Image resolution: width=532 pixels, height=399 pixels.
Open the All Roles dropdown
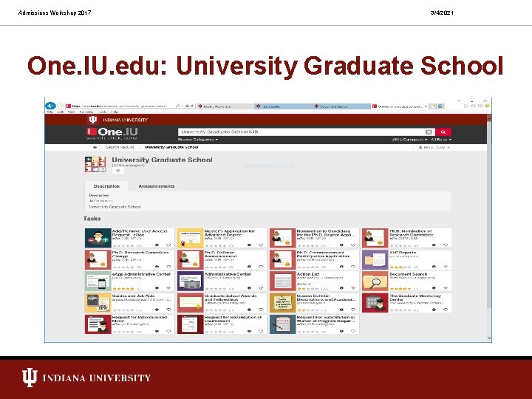pos(441,140)
